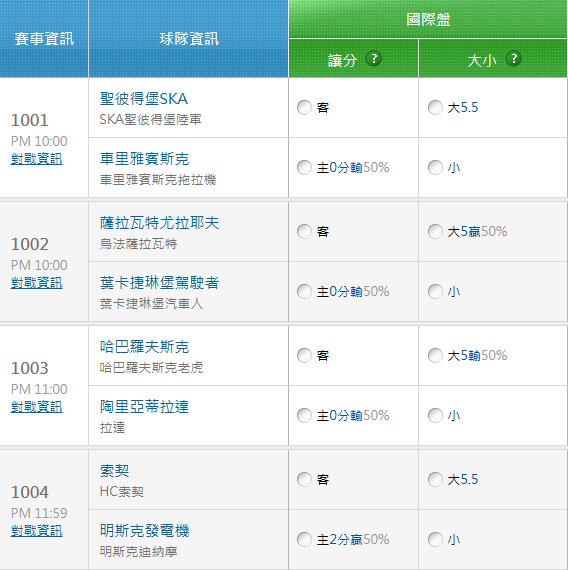Choose 小 radio for match 1001
The width and height of the screenshot is (568, 570).
(x=435, y=168)
